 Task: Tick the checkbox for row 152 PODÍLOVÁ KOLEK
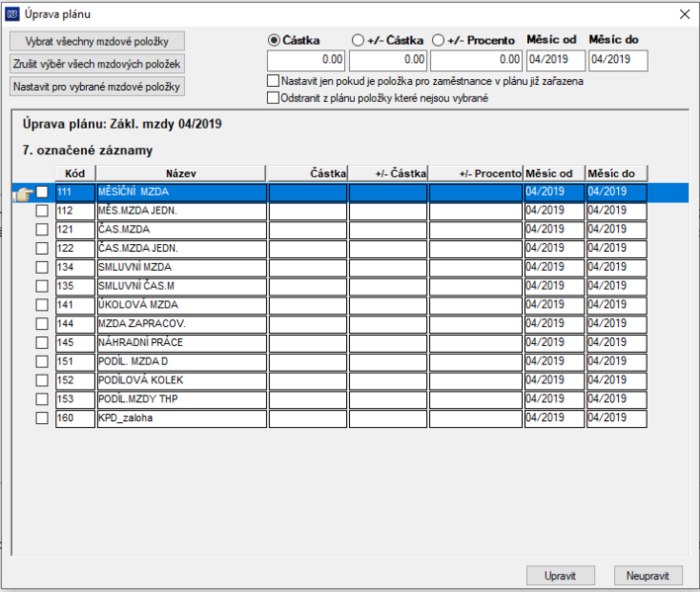point(42,381)
